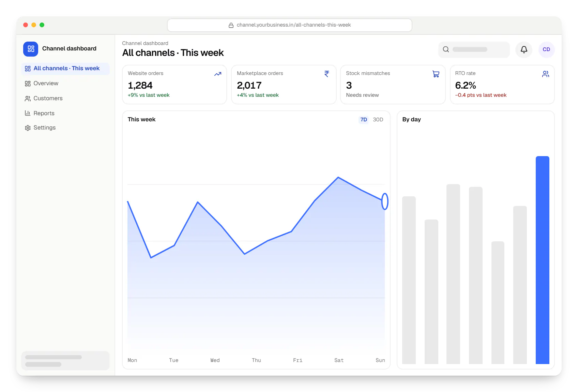This screenshot has height=392, width=578.
Task: Open the Settings page
Action: (65, 128)
